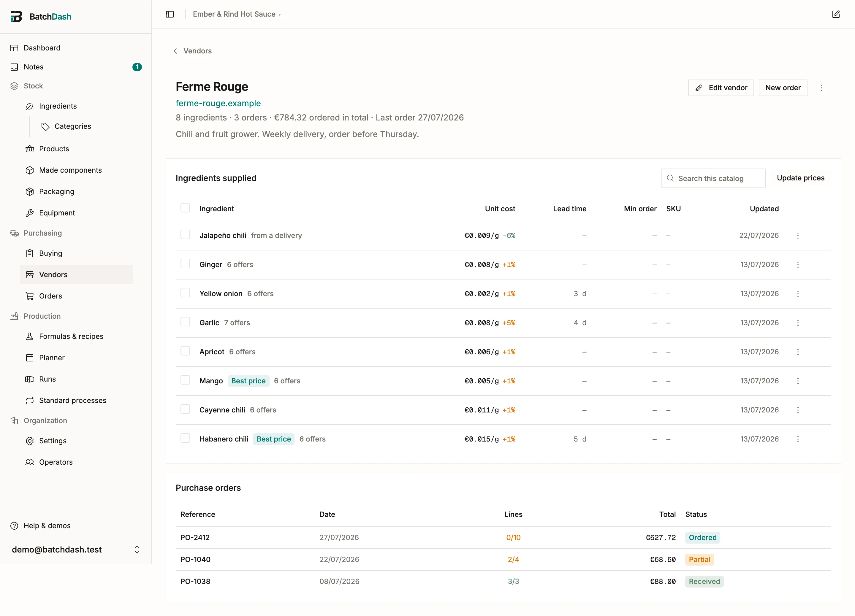Select all ingredients with header checkbox
The width and height of the screenshot is (855, 616).
point(185,208)
